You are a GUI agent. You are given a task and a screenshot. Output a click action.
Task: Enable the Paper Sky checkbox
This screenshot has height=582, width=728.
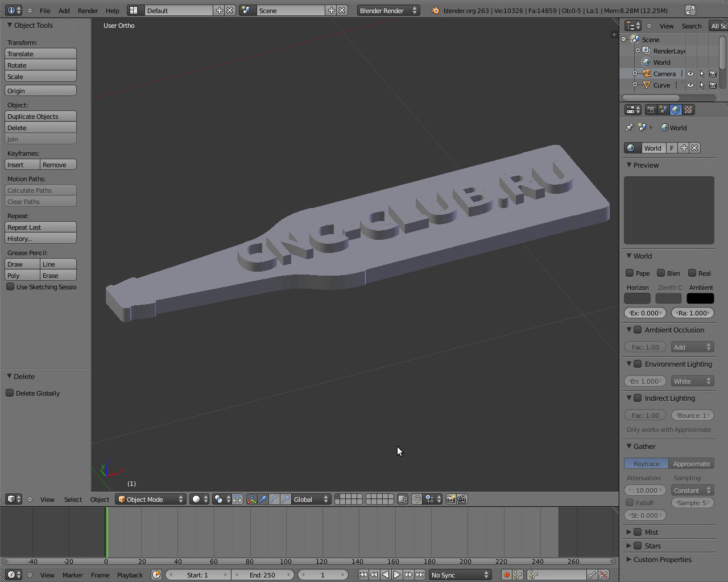(x=630, y=273)
